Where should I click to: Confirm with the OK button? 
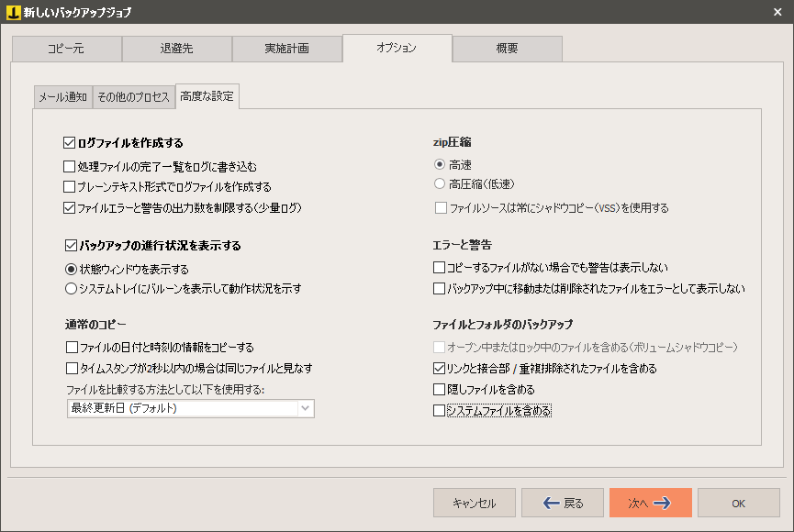click(x=739, y=503)
